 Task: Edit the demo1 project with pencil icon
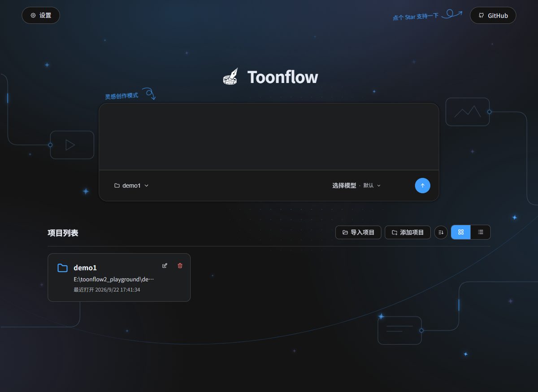pos(165,266)
